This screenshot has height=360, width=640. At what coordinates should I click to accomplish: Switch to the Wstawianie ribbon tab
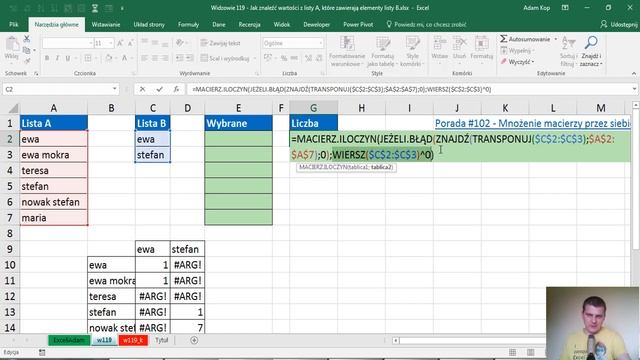(106, 24)
